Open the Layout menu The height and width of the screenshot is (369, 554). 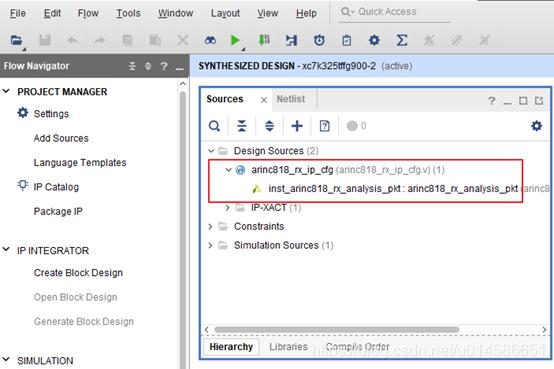[x=225, y=13]
